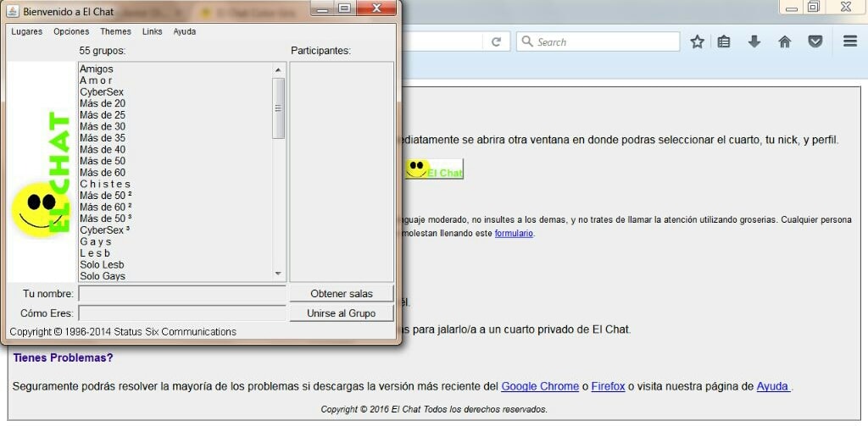Close the El Chat window
Screen dimensions: 868x426
click(376, 8)
